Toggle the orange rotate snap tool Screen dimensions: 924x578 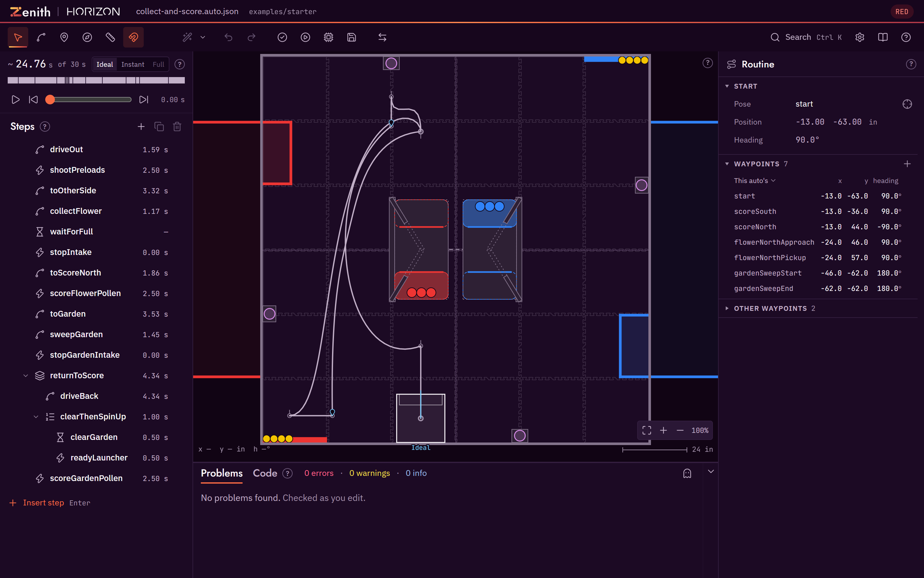point(133,37)
